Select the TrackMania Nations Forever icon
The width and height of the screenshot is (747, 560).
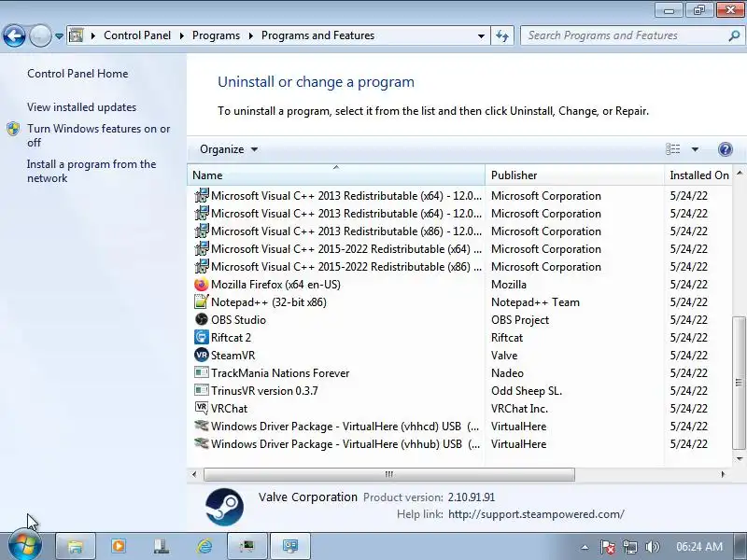point(202,372)
